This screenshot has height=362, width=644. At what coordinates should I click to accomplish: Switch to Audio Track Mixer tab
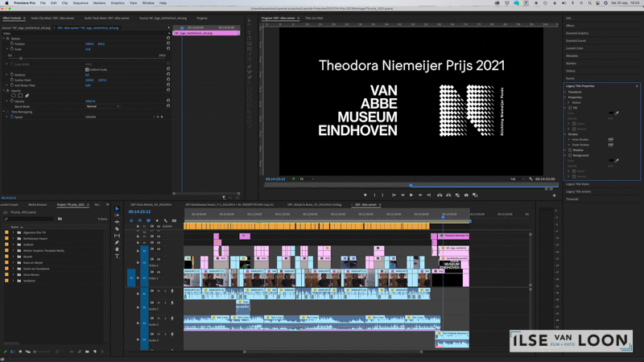107,18
